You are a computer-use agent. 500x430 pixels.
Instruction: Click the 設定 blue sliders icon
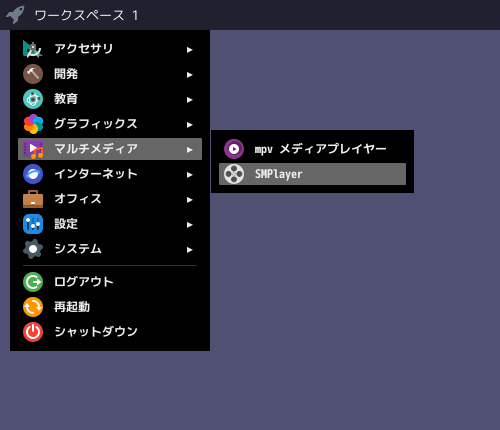click(x=33, y=224)
